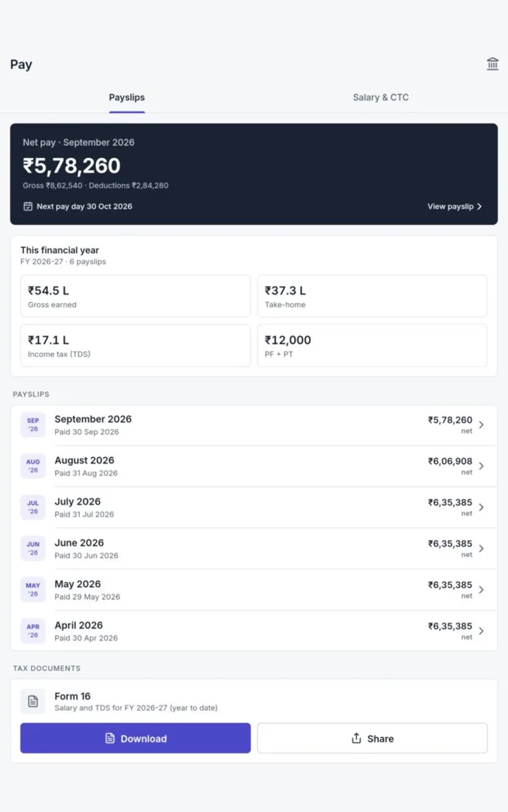Image resolution: width=508 pixels, height=812 pixels.
Task: Switch to the Payslips tab
Action: point(126,97)
